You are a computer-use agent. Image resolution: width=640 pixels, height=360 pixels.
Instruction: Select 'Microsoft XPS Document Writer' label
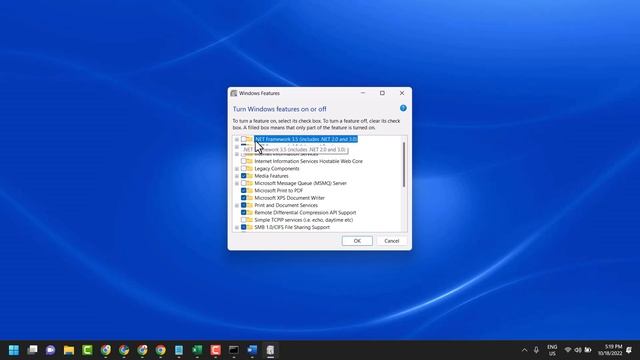pos(289,198)
